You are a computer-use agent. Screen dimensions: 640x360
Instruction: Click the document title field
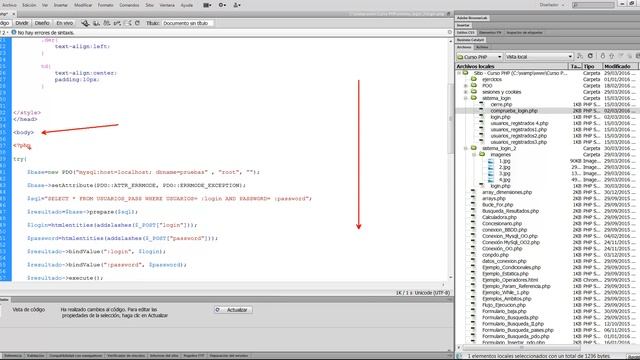point(187,23)
